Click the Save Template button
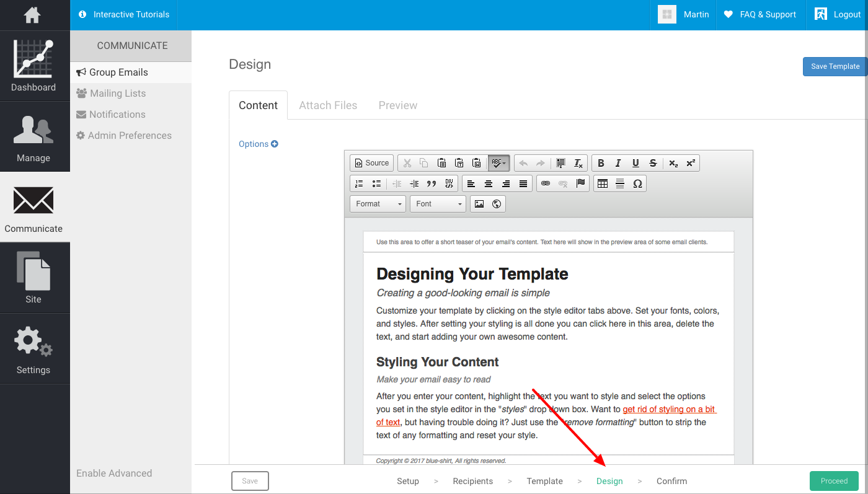This screenshot has width=868, height=494. click(835, 66)
